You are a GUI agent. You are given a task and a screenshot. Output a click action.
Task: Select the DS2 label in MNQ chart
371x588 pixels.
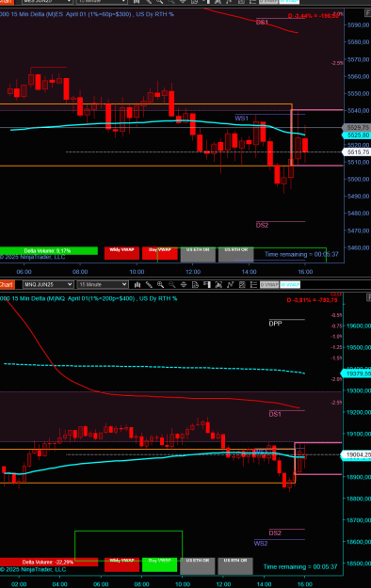pos(275,532)
